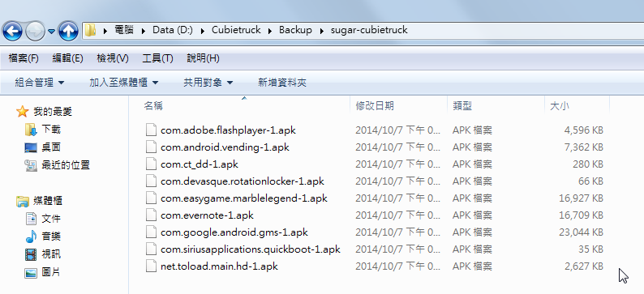Viewport: 644px width, 294px height.
Task: Click the 視訊 film strip icon
Action: click(31, 254)
